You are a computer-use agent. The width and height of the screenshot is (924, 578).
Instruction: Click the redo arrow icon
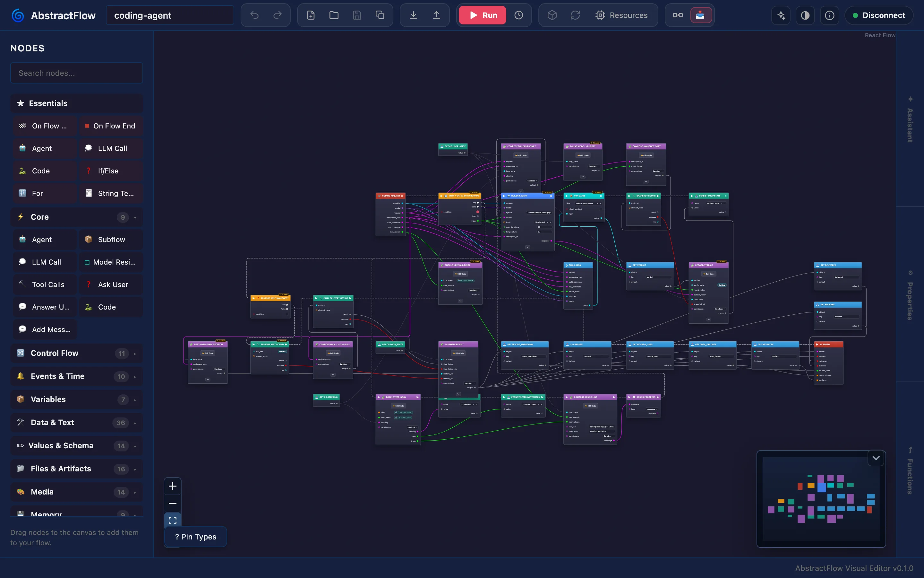click(278, 15)
